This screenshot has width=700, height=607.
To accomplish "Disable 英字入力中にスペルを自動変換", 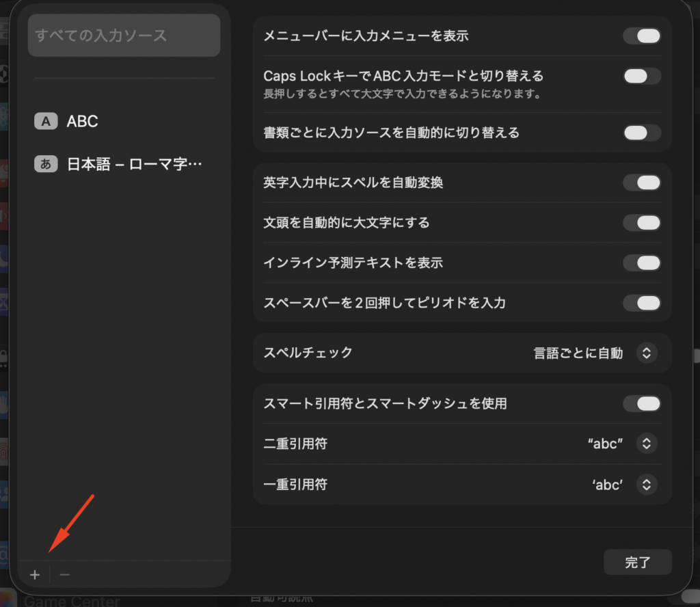I will pos(641,183).
